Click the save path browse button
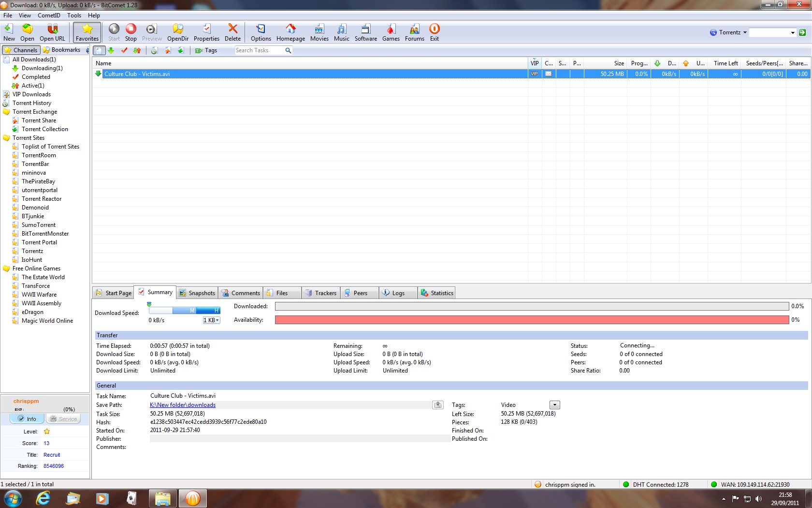The height and width of the screenshot is (508, 812). [438, 405]
